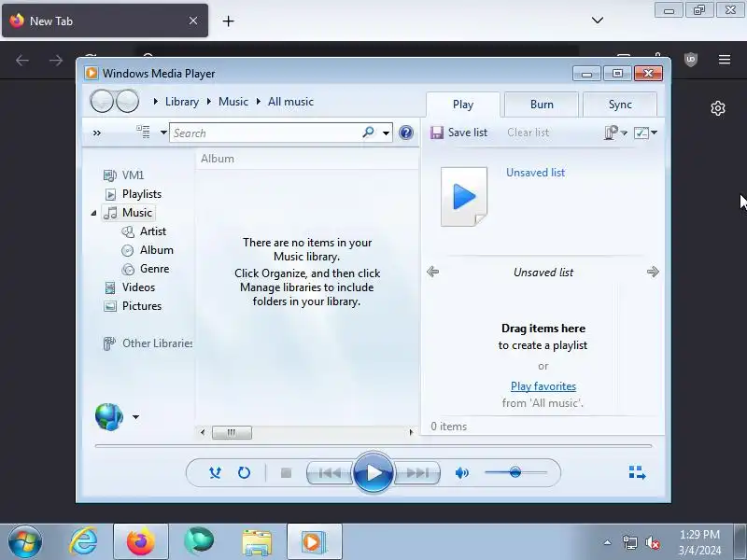Browse music by Genre
The image size is (747, 560).
pos(146,269)
